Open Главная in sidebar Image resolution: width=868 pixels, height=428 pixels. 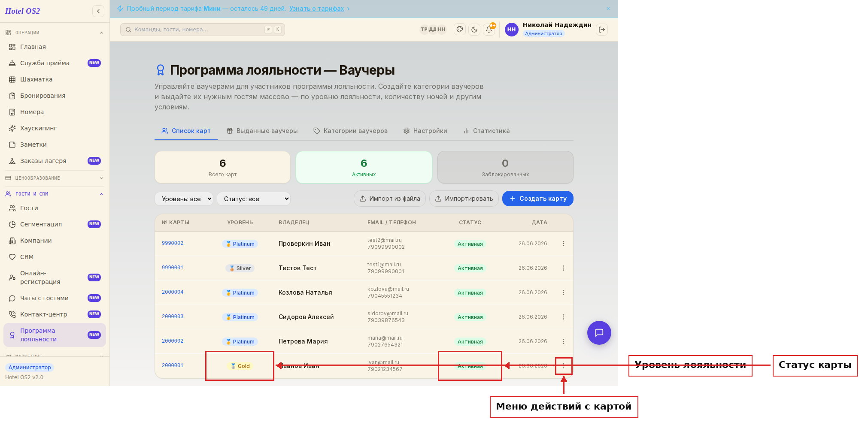(x=55, y=47)
